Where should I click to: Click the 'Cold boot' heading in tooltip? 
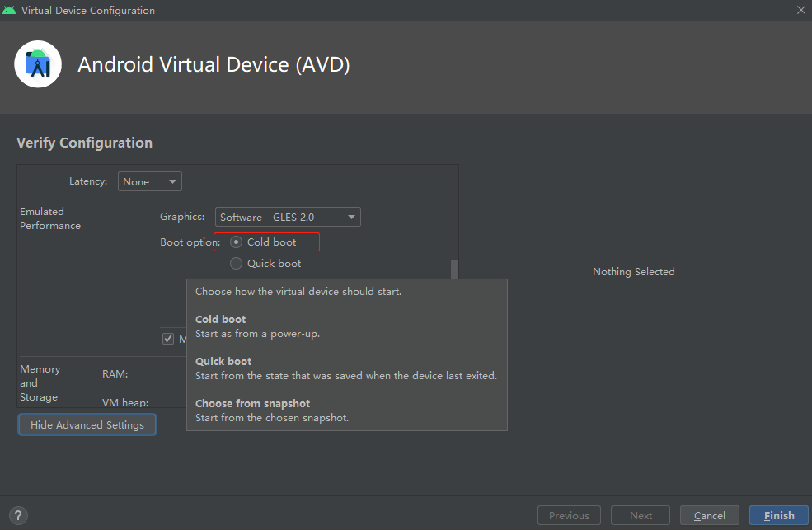[221, 319]
